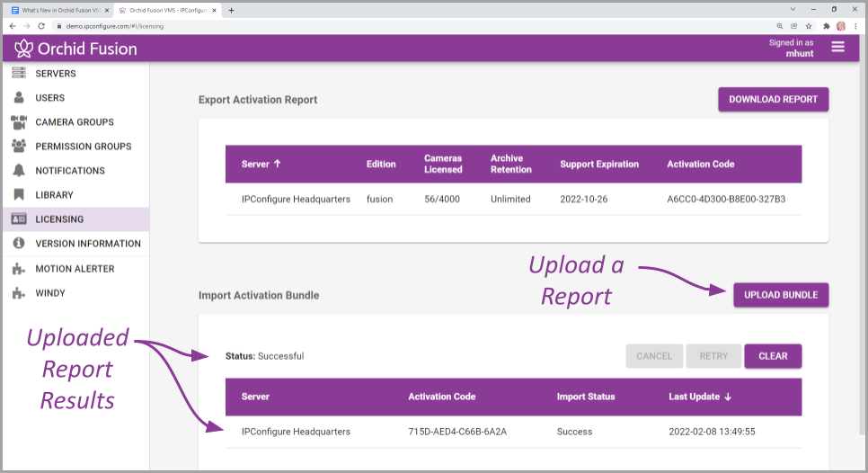Open Motion Alerter menu item
The height and width of the screenshot is (473, 868).
[75, 269]
